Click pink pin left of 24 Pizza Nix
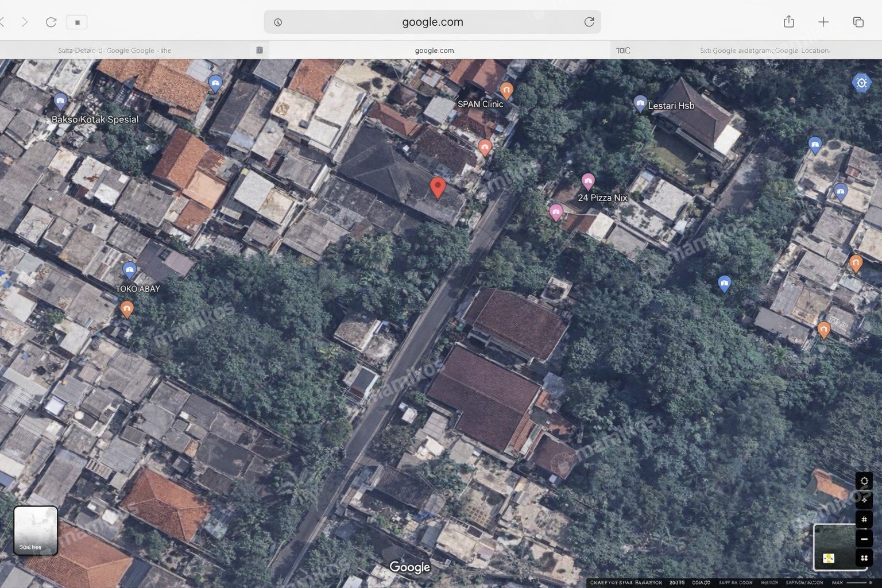This screenshot has height=588, width=882. coord(555,212)
